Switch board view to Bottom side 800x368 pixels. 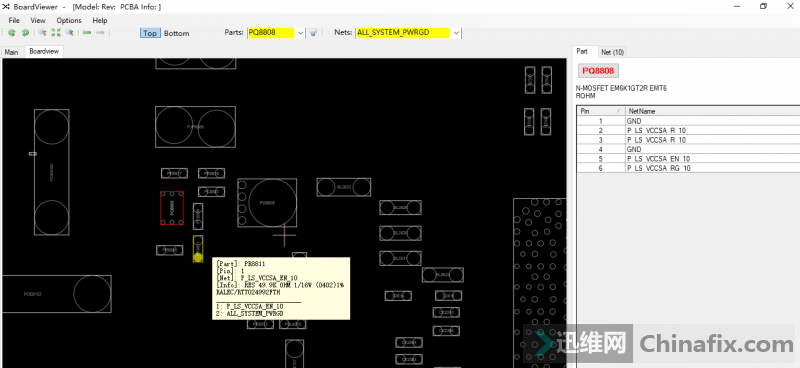[x=177, y=33]
